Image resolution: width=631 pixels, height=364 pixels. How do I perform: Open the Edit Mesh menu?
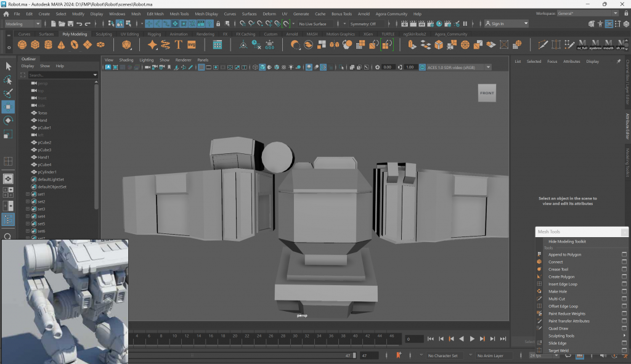click(x=155, y=14)
